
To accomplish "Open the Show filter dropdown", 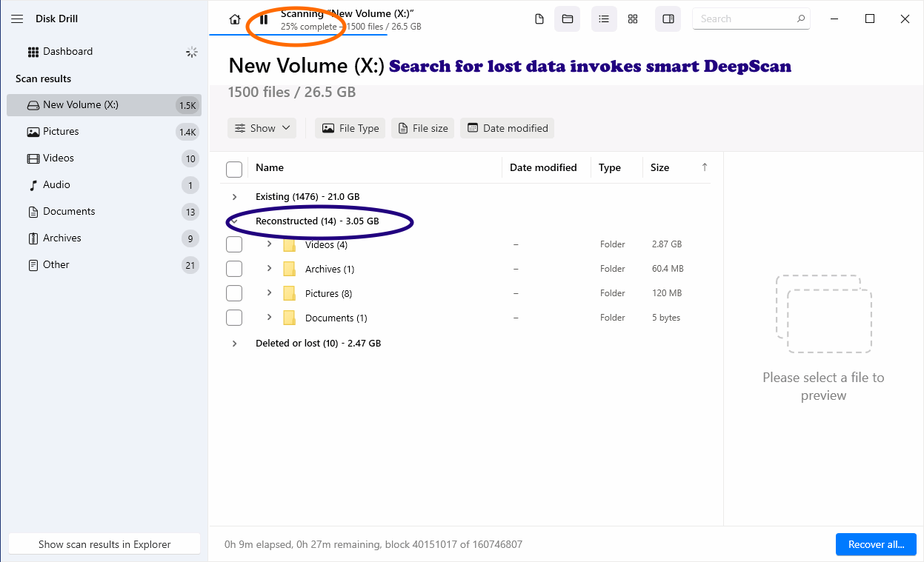I will coord(262,128).
